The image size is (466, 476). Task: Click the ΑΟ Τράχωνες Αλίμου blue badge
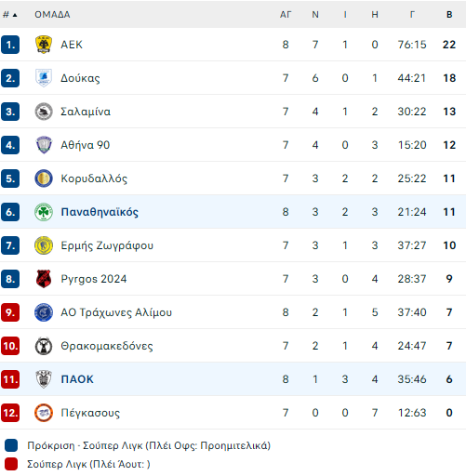click(x=44, y=312)
